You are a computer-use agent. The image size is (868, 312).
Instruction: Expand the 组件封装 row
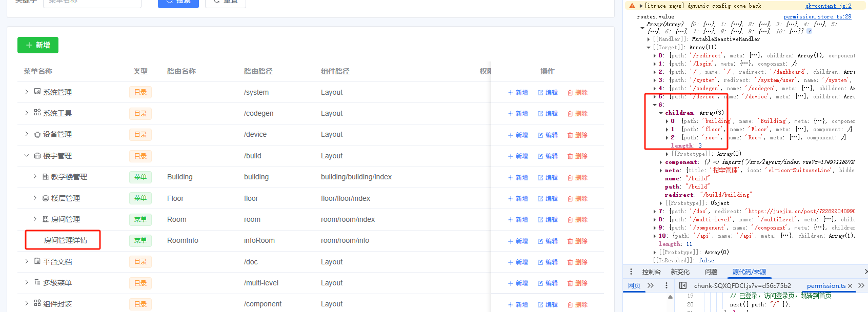(27, 303)
